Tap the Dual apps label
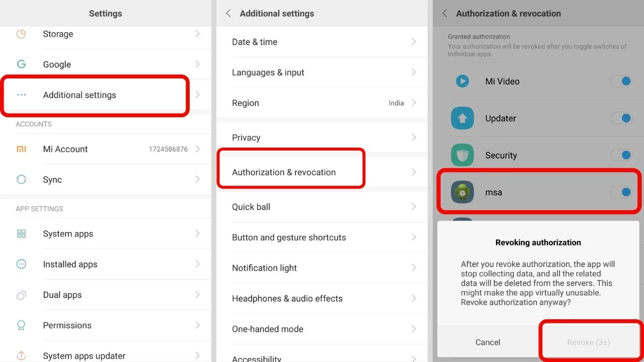 (x=62, y=295)
